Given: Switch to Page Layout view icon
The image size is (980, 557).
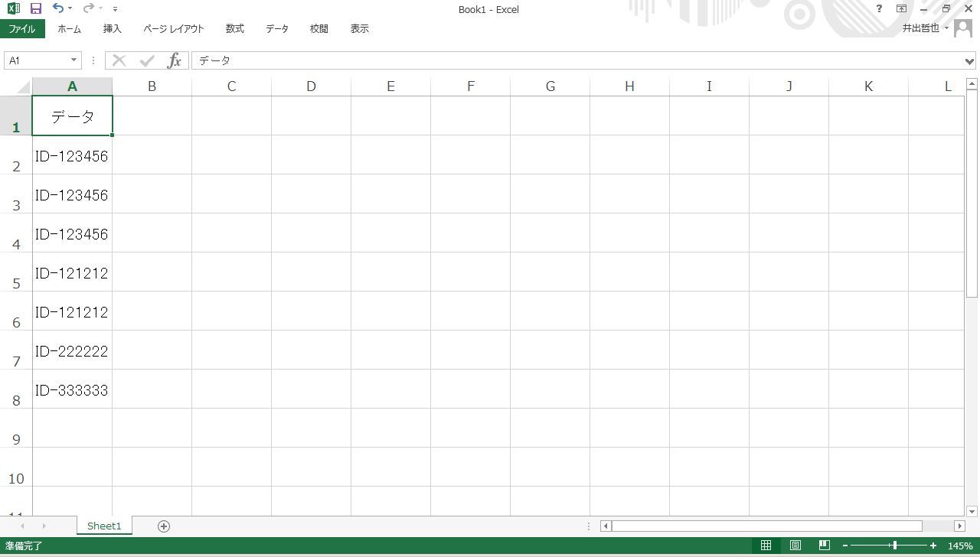Looking at the screenshot, I should tap(795, 546).
